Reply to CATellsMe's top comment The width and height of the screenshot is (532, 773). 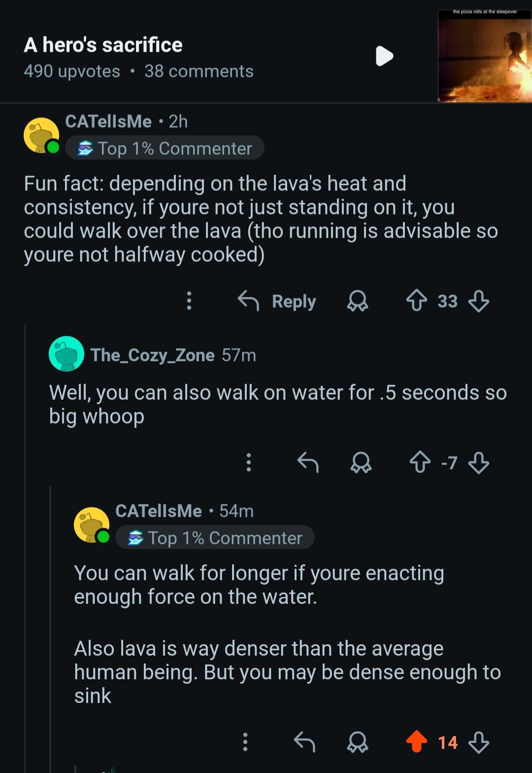(x=277, y=301)
